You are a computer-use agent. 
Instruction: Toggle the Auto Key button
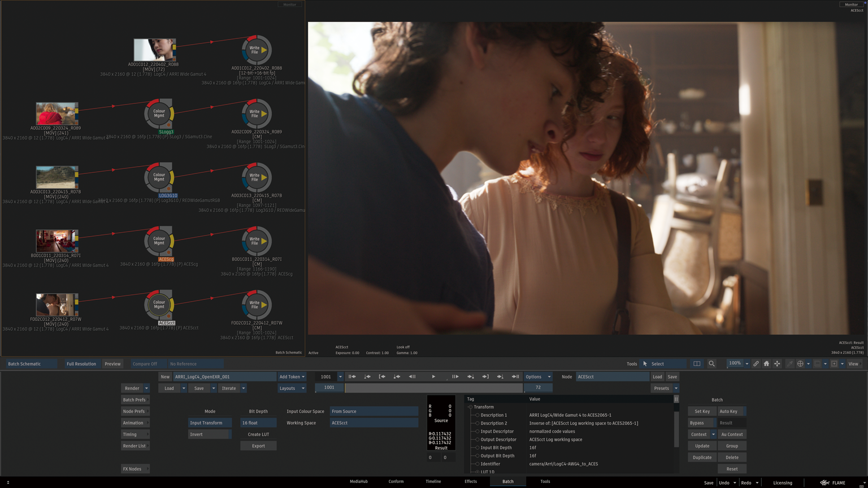(x=731, y=411)
